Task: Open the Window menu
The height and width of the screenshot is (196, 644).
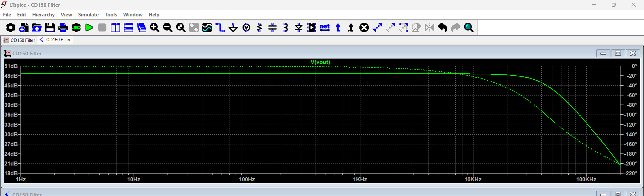Action: coord(133,15)
